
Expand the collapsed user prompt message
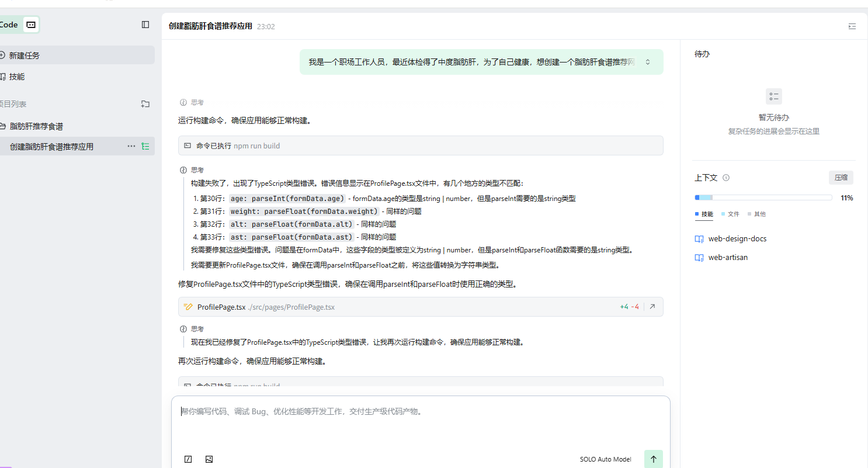(648, 62)
